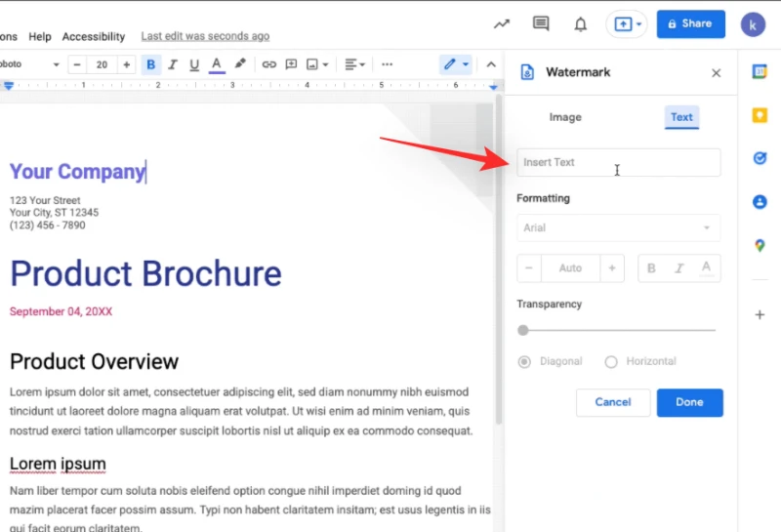Close the Watermark panel

(x=717, y=73)
